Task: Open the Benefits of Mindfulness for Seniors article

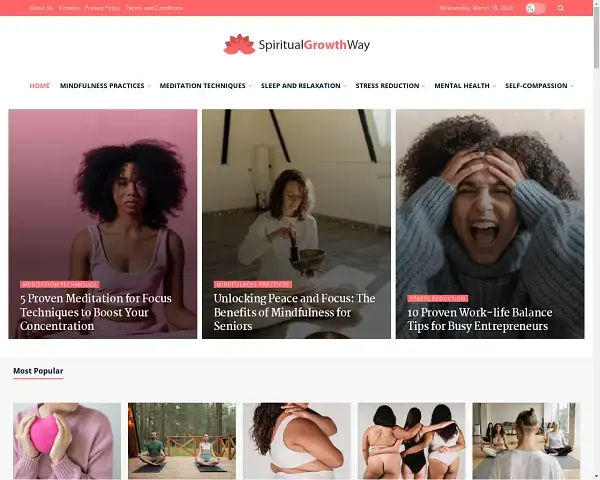Action: click(x=294, y=312)
